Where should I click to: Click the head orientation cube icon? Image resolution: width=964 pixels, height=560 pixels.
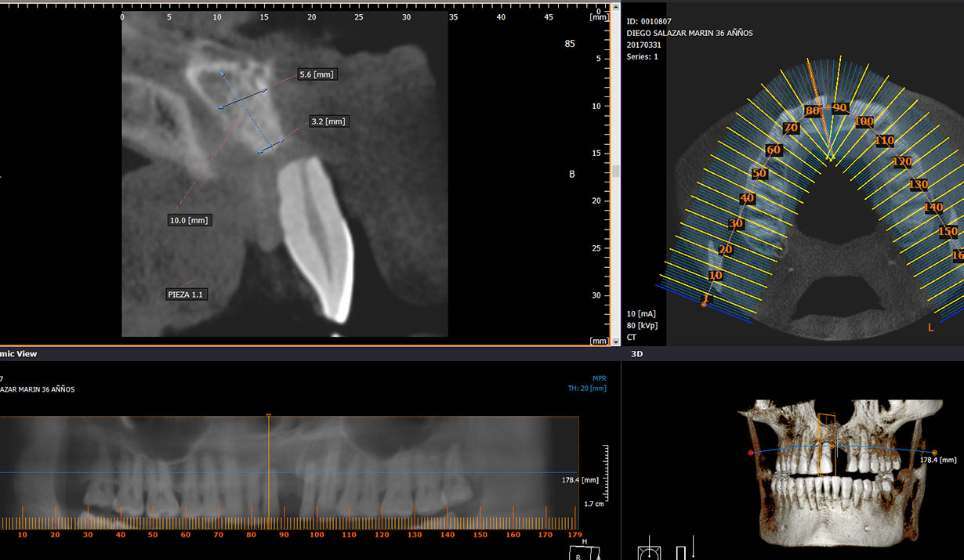[580, 551]
